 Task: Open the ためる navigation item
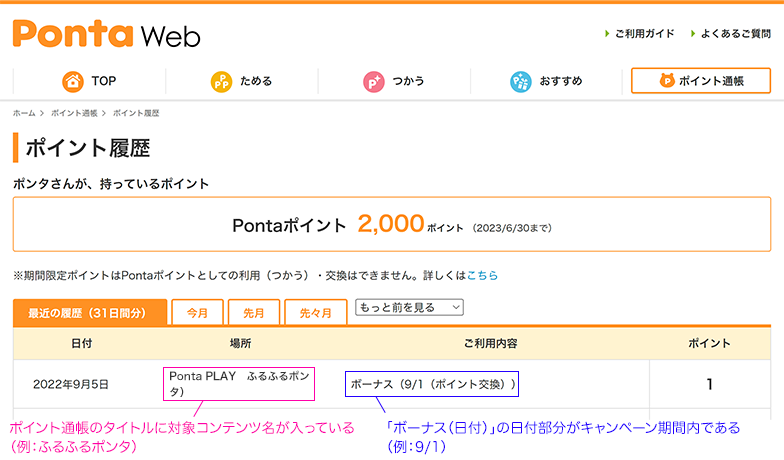[242, 81]
